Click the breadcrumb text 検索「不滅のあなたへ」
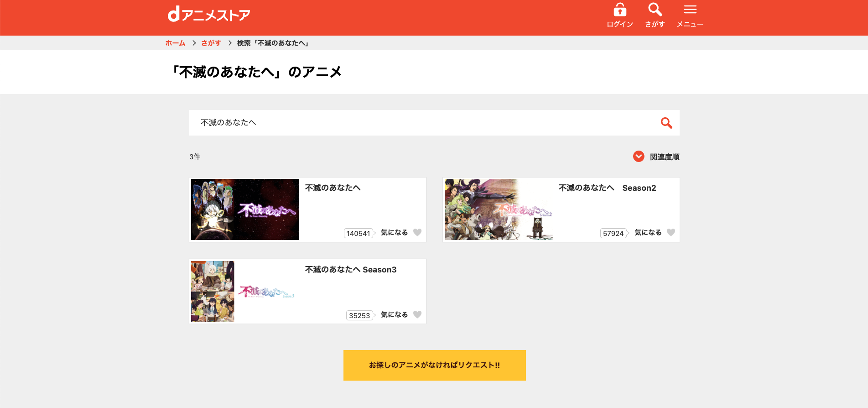Viewport: 868px width, 408px height. pos(273,43)
